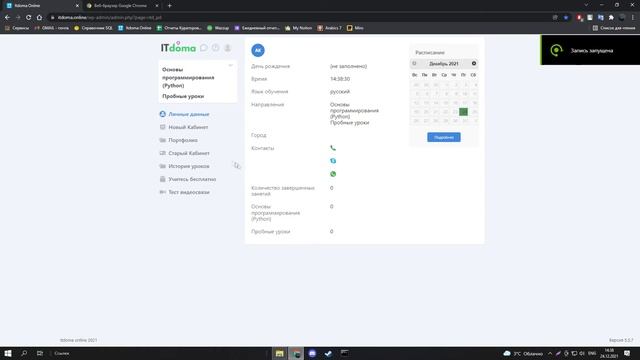The image size is (640, 360).
Task: Open the My Notion bookmark
Action: coord(298,28)
